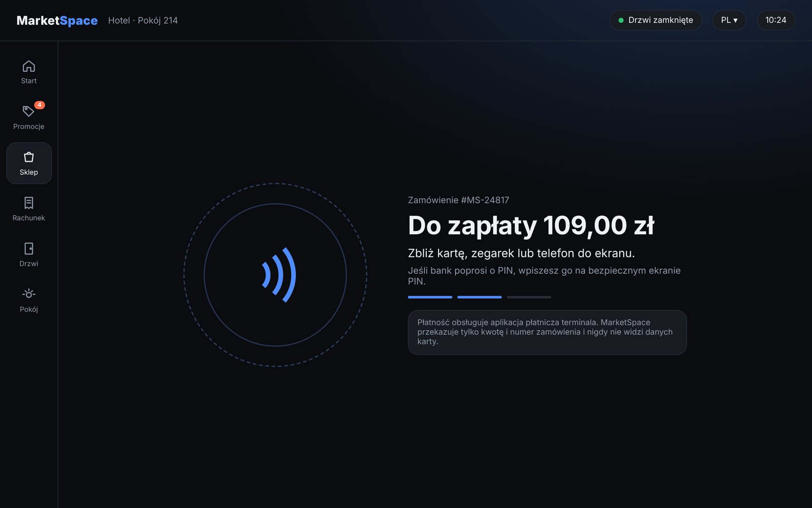
Task: Click the PIN information text
Action: pos(544,276)
